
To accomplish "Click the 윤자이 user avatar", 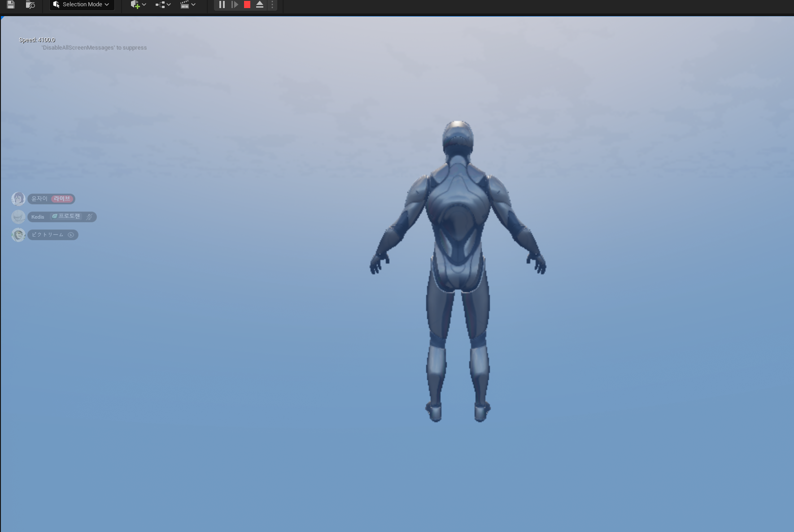I will pos(18,199).
